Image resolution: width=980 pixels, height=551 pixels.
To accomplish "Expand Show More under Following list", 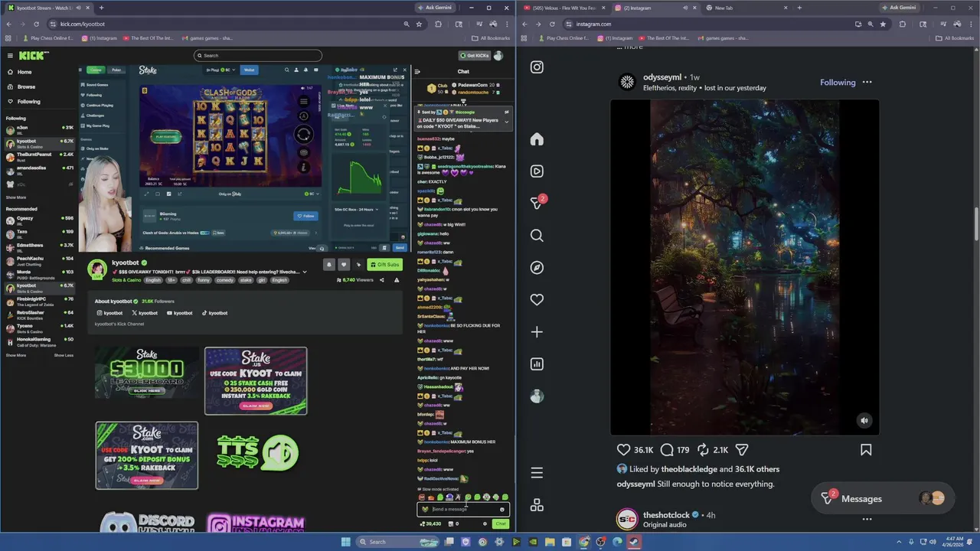I will pos(16,197).
